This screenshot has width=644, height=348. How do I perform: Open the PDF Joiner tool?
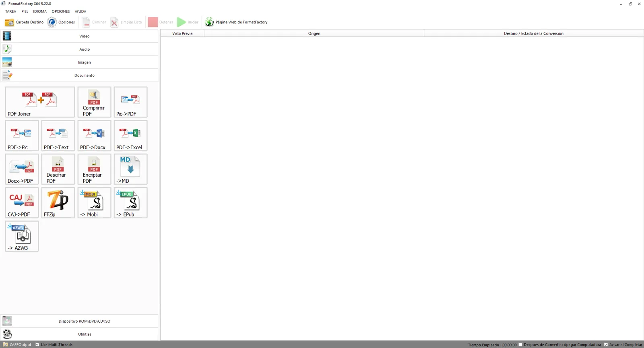(x=40, y=102)
